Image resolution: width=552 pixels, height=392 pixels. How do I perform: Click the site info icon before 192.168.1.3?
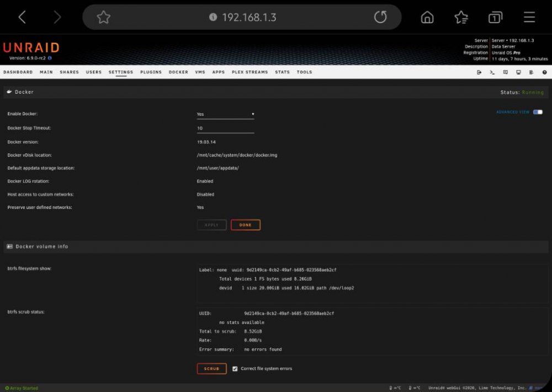click(x=213, y=17)
